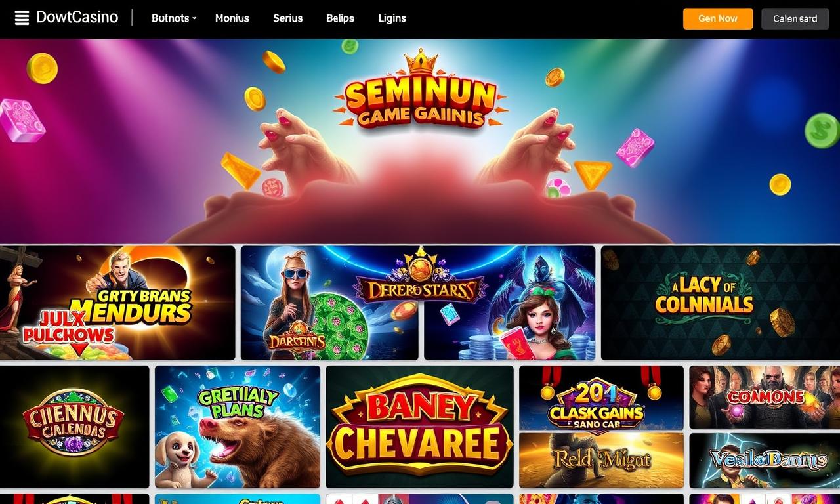Select the Clask Gains game tile
840x504 pixels.
click(x=601, y=398)
